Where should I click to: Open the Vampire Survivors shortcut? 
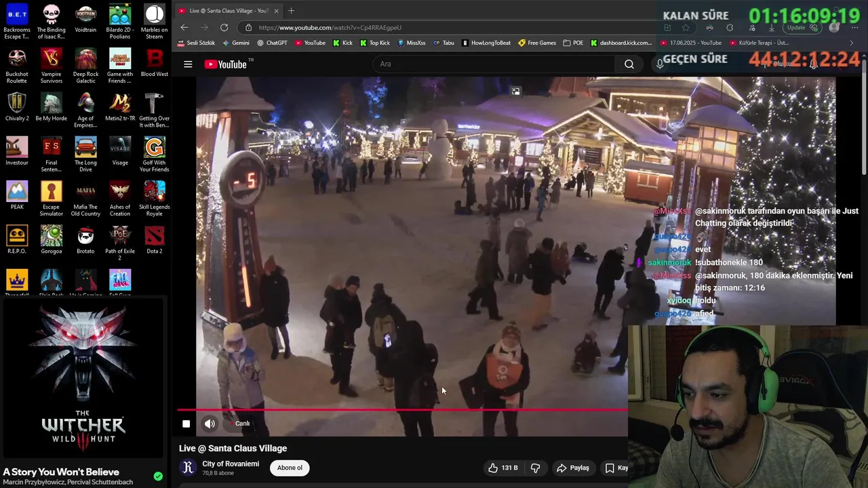(51, 66)
